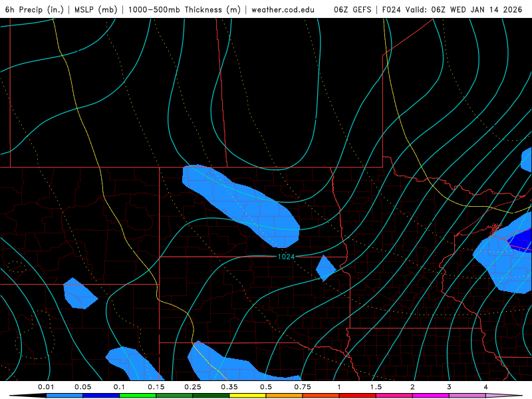Image resolution: width=532 pixels, height=399 pixels.
Task: Click the 1.5 legend value
Action: [376, 387]
